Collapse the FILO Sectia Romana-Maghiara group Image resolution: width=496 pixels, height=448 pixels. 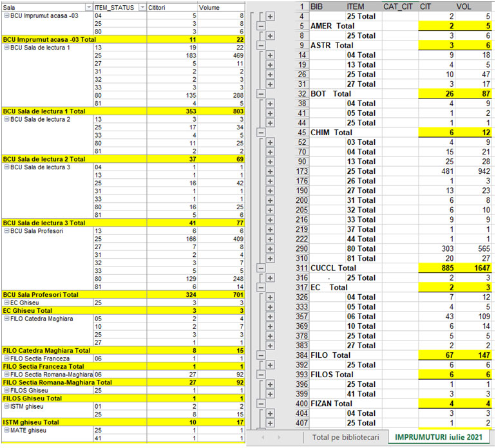point(6,375)
